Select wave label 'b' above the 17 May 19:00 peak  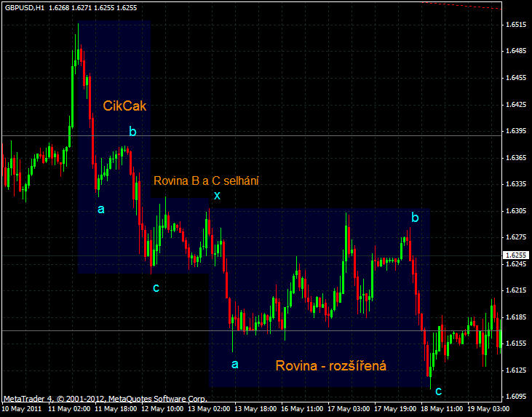coord(415,218)
